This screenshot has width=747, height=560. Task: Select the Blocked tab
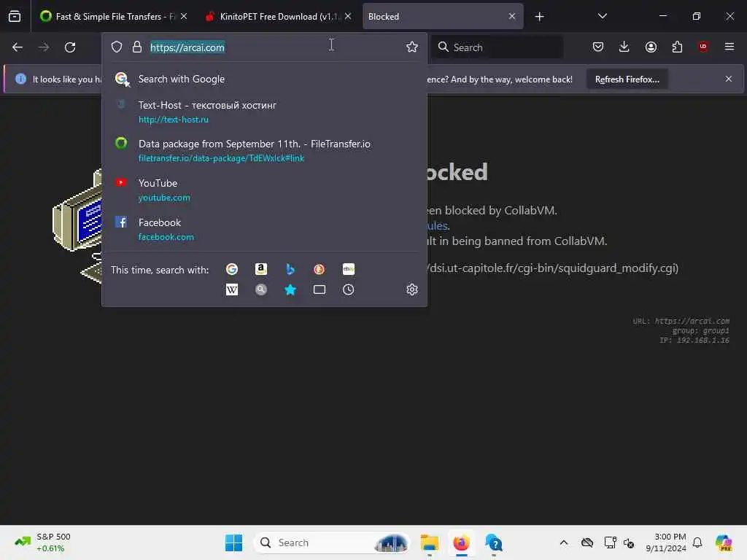tap(443, 16)
